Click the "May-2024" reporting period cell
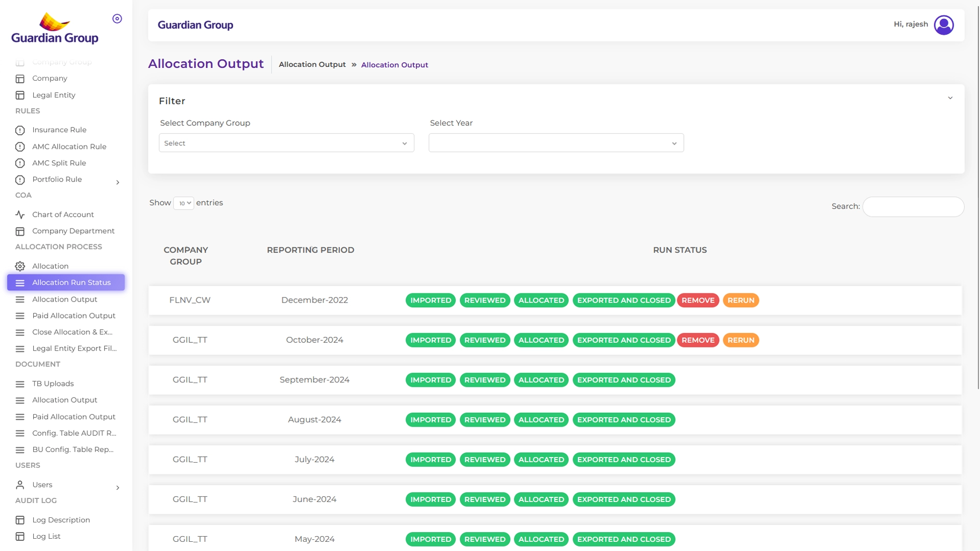 (314, 539)
